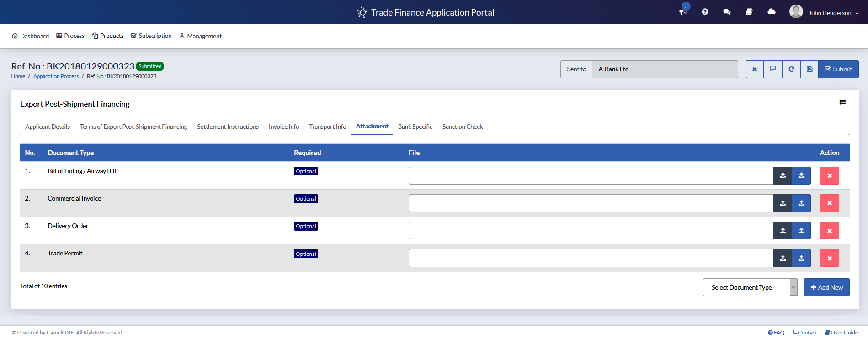Open the list menu icon in form panel

tap(842, 102)
